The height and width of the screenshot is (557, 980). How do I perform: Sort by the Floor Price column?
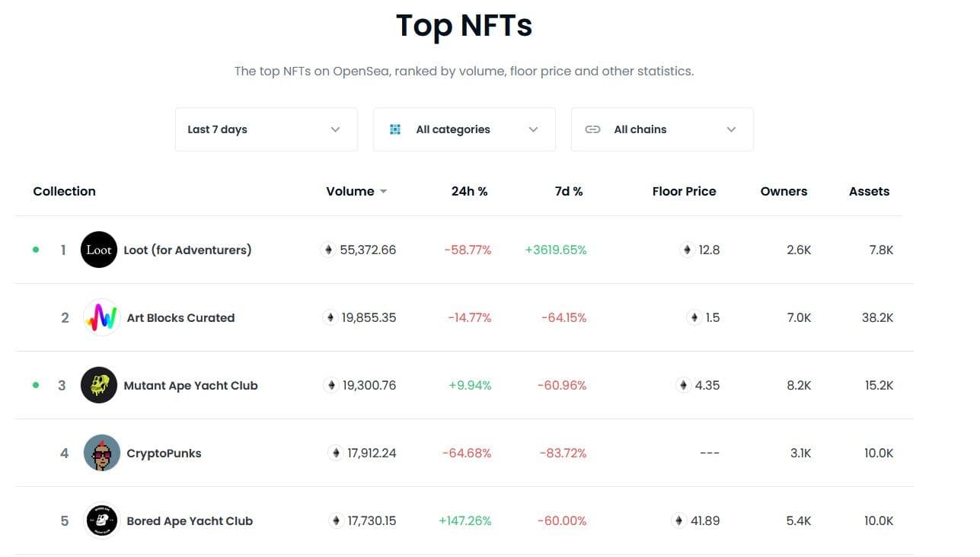[x=684, y=191]
